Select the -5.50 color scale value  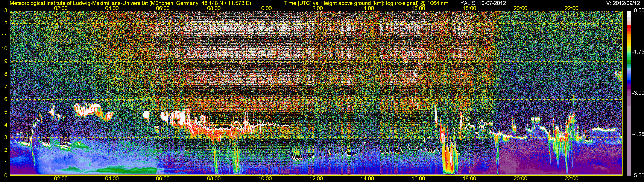point(638,175)
